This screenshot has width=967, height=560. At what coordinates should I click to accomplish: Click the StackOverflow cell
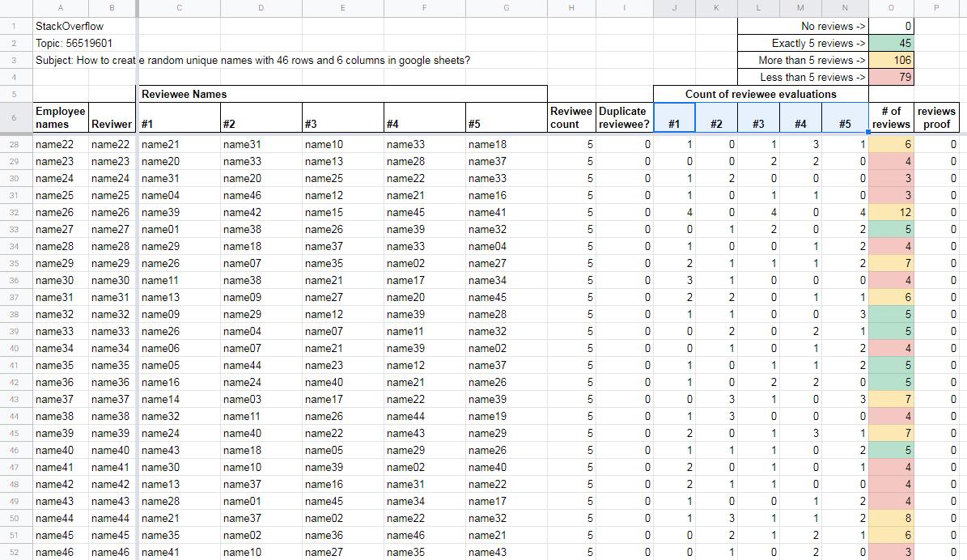click(69, 26)
